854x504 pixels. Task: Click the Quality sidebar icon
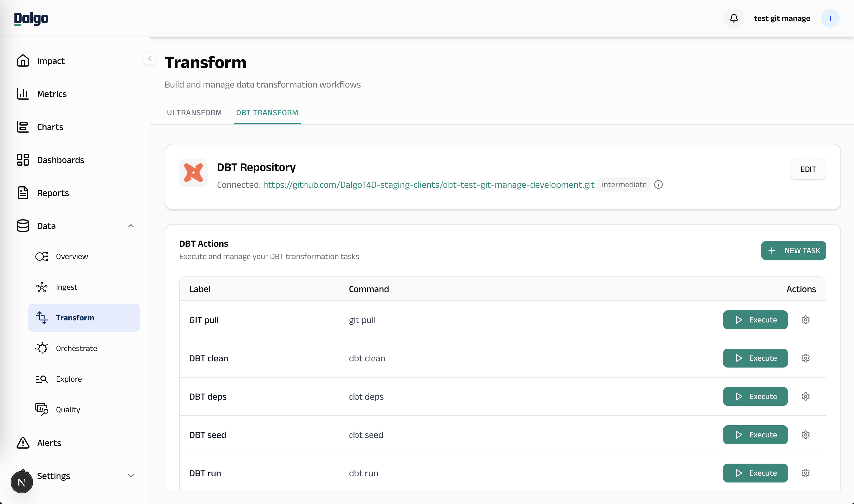[42, 410]
